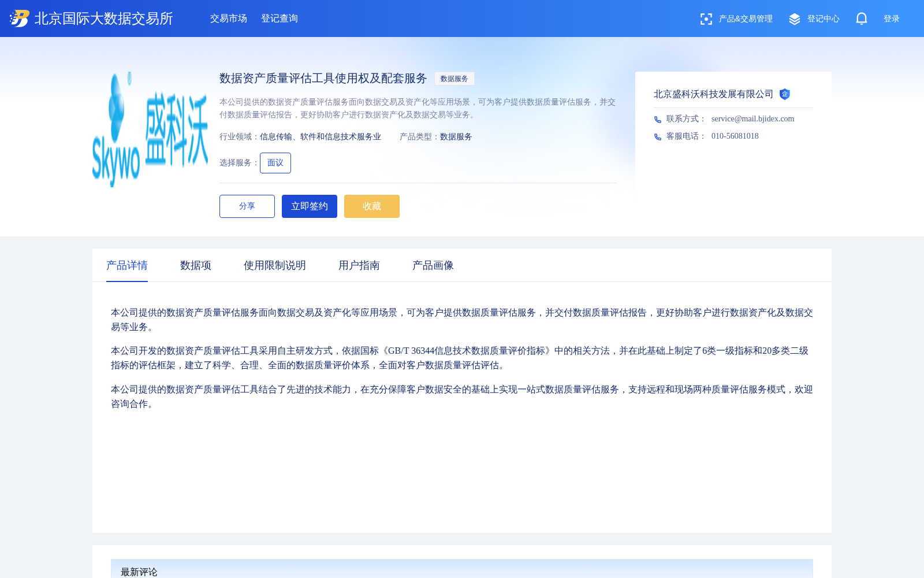Click the 产品&交易管理 scan icon
Screen dimensions: 924x578
tap(706, 19)
